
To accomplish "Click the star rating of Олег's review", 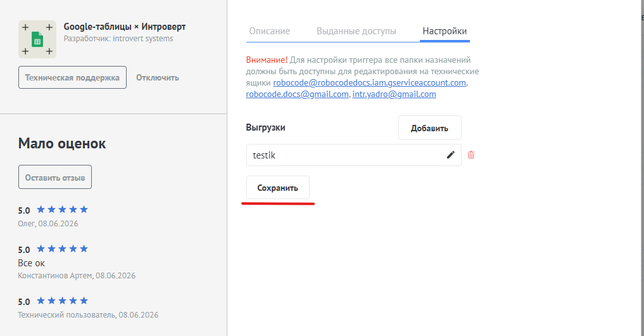I will (x=63, y=210).
